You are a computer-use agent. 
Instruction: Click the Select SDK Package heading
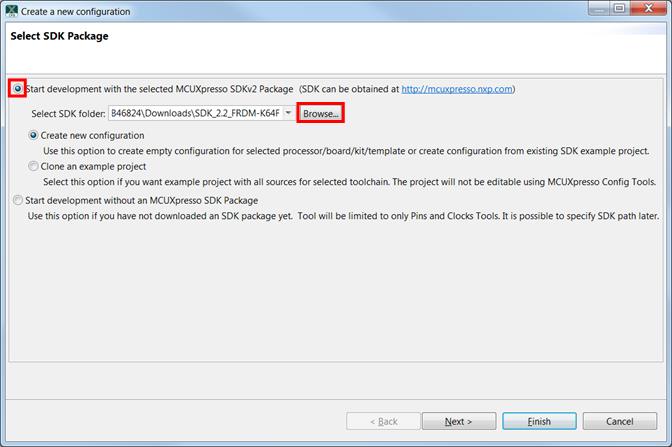[x=59, y=37]
